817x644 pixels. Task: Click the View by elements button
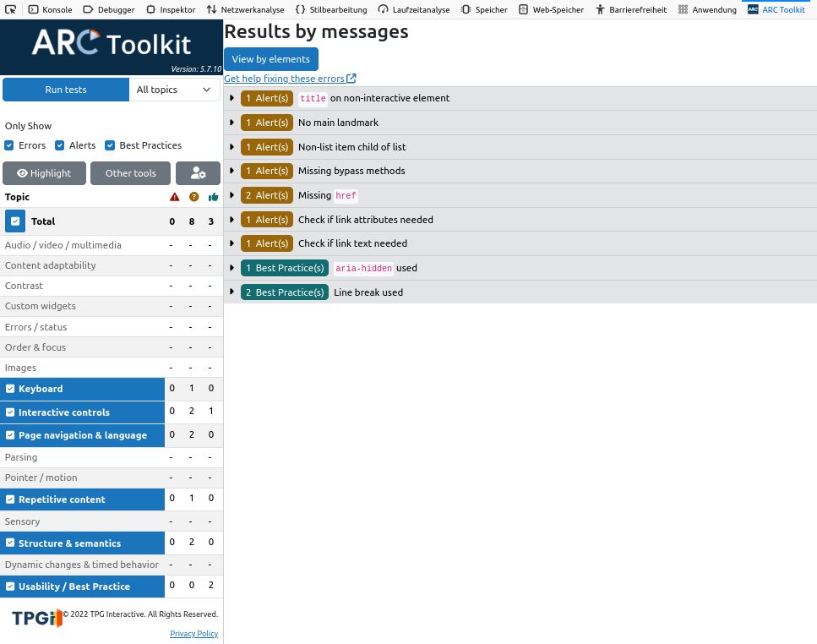(270, 59)
